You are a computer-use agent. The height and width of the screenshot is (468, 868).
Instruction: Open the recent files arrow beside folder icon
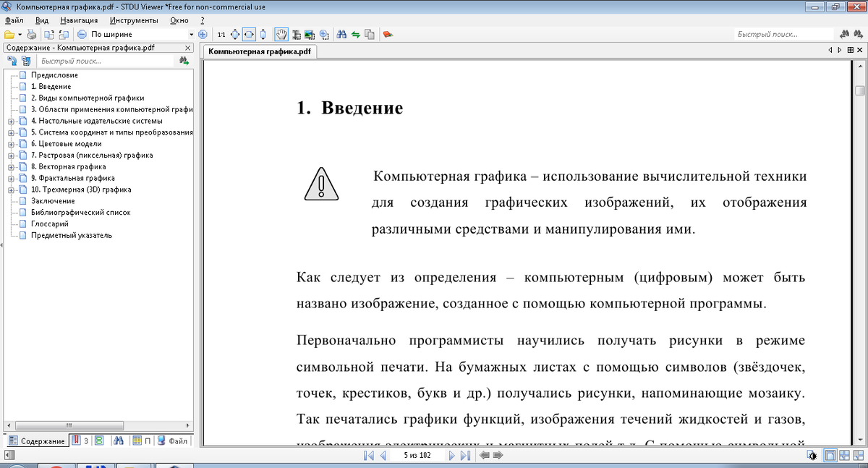pos(20,34)
